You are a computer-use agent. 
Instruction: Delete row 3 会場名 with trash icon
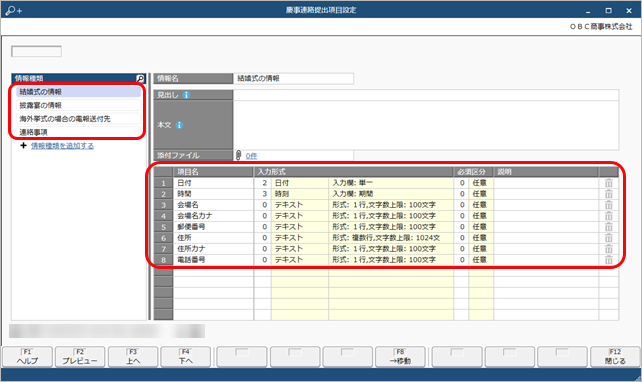[608, 205]
